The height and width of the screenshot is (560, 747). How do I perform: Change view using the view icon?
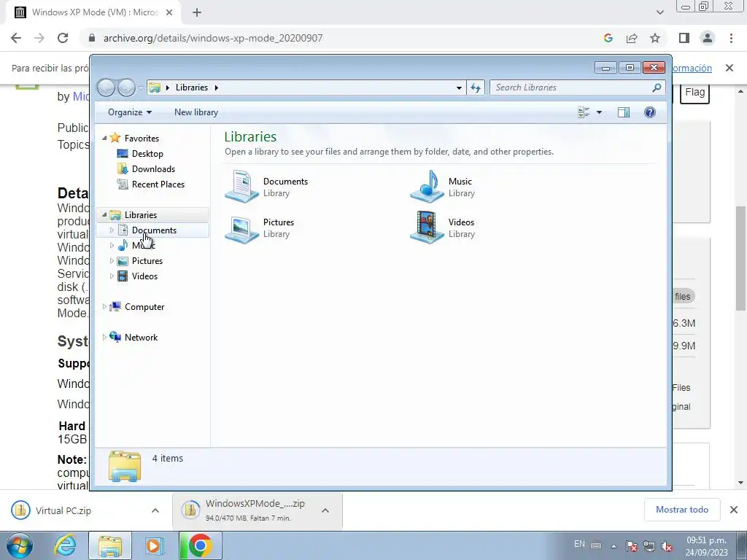coord(584,112)
